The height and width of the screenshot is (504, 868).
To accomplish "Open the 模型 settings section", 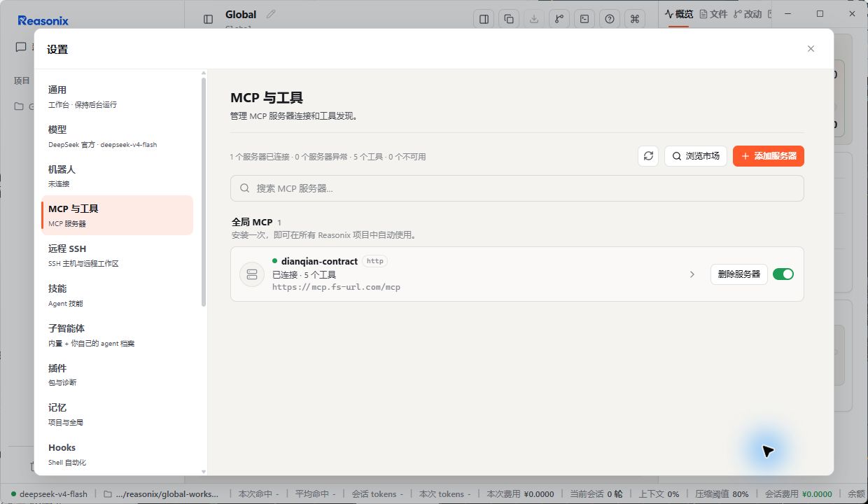I will click(117, 136).
